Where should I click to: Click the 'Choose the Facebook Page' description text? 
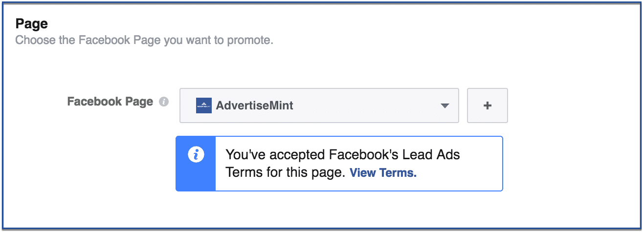click(144, 40)
